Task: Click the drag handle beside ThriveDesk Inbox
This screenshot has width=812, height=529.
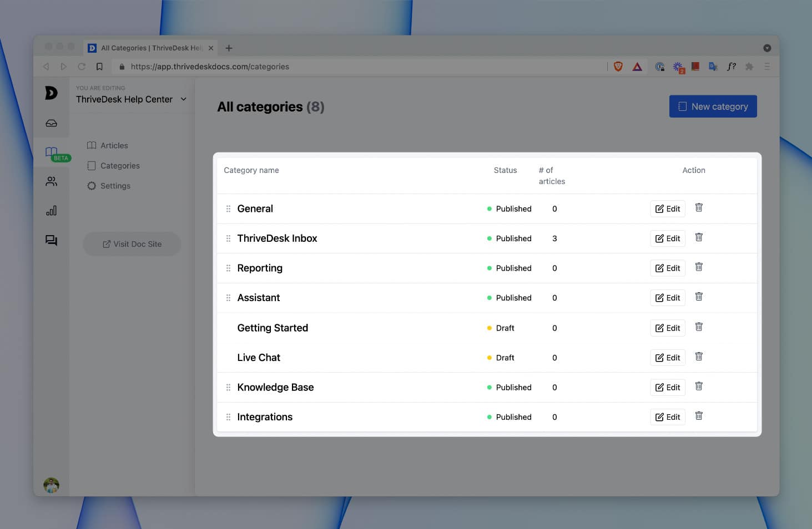Action: click(x=228, y=238)
